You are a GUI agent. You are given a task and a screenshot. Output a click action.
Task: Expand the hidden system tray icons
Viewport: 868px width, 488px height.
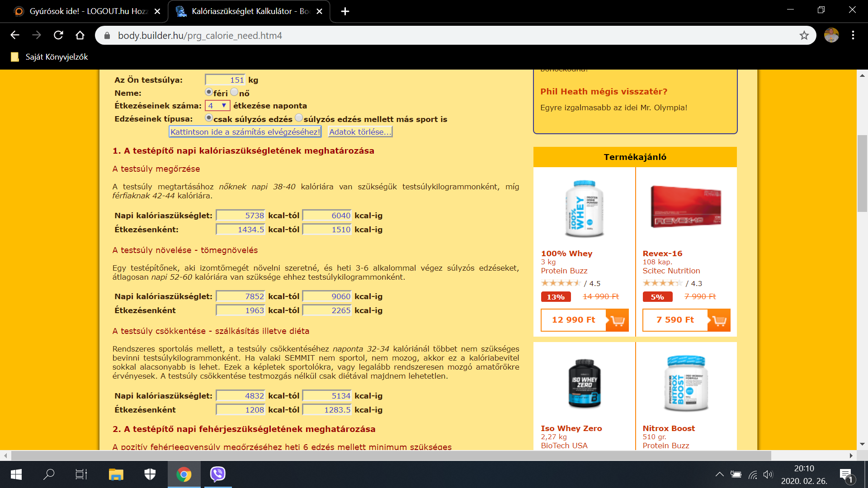pyautogui.click(x=719, y=474)
